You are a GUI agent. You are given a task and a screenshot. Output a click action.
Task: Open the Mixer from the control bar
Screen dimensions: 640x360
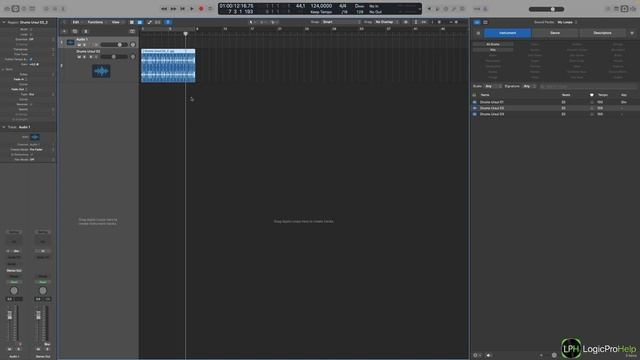55,9
